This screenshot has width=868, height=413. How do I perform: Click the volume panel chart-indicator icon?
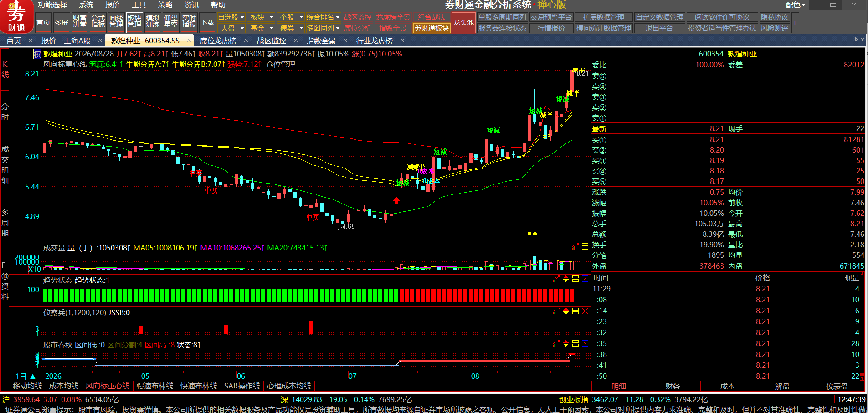coord(575,247)
